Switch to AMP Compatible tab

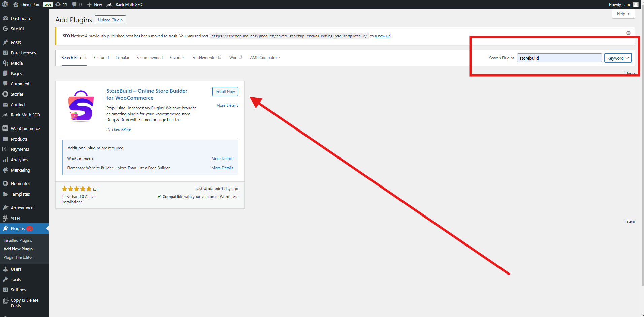point(265,58)
